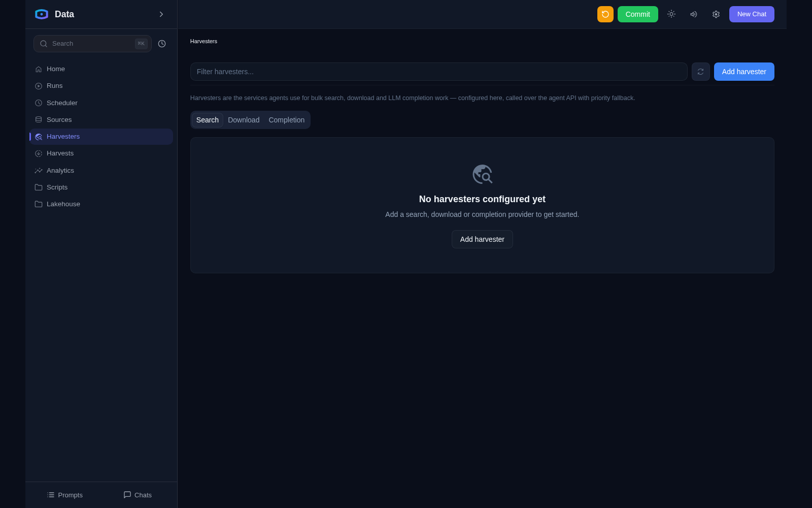812x508 pixels.
Task: Start a New Chat
Action: 752,14
